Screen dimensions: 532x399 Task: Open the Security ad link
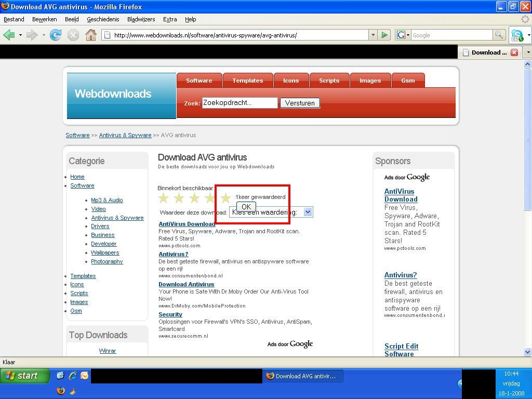point(170,314)
